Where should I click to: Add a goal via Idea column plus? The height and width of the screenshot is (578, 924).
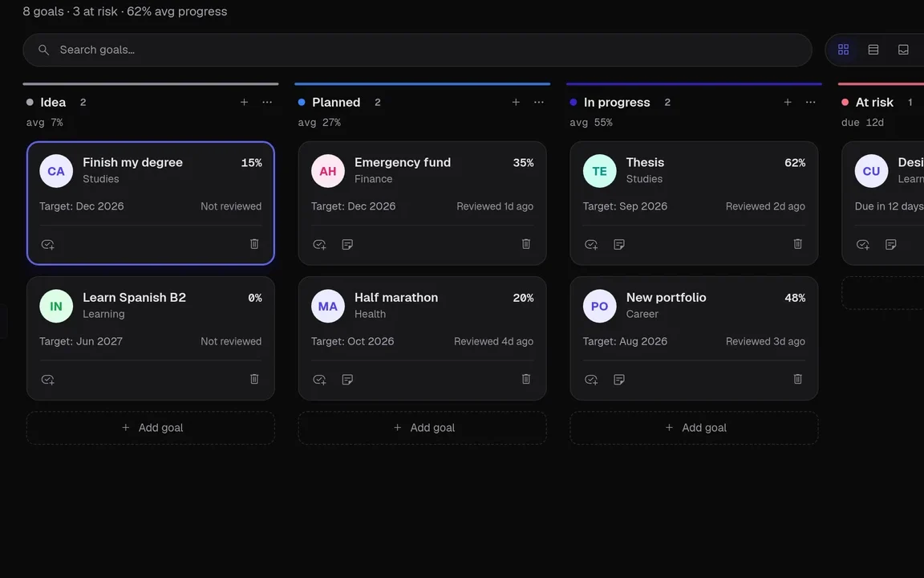pos(244,102)
